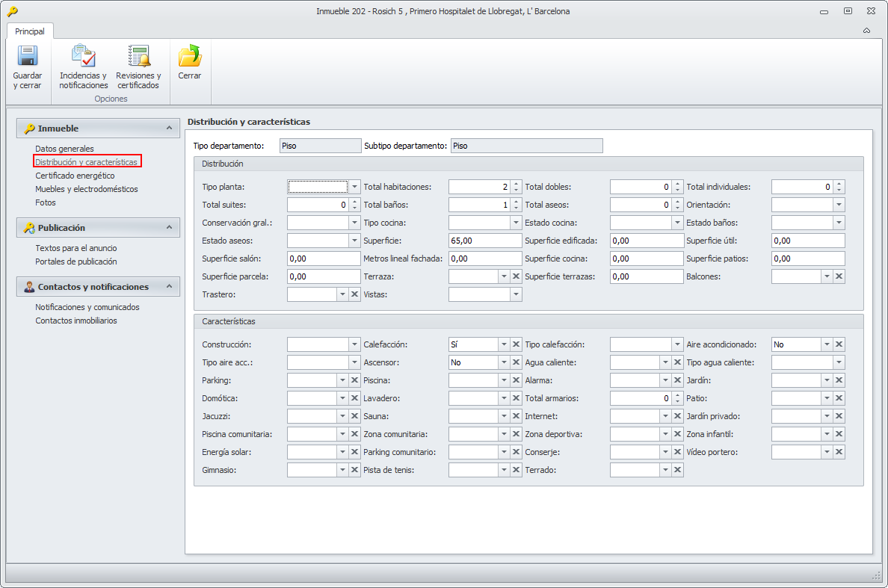Open the Parking yes/no dropdown
888x588 pixels.
click(x=342, y=380)
